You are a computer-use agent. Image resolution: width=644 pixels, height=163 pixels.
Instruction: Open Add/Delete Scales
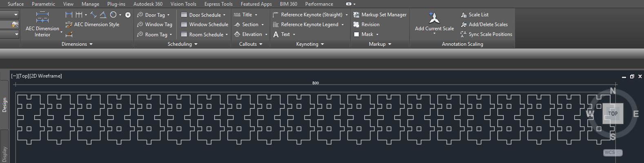pyautogui.click(x=484, y=25)
